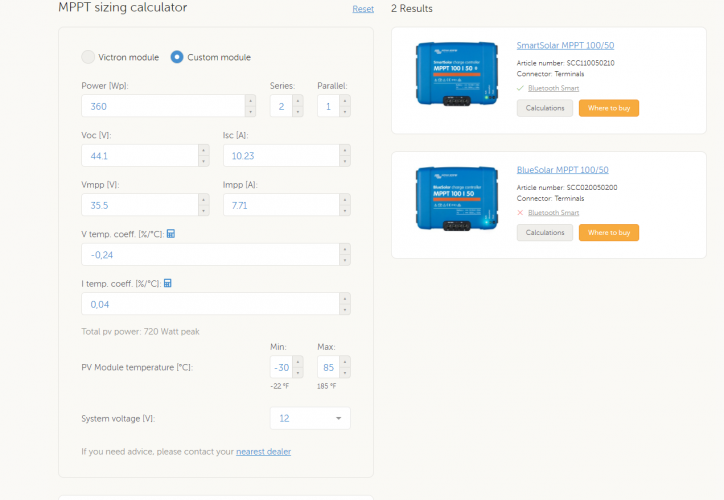Click the Reset link
The image size is (724, 500).
pyautogui.click(x=362, y=9)
